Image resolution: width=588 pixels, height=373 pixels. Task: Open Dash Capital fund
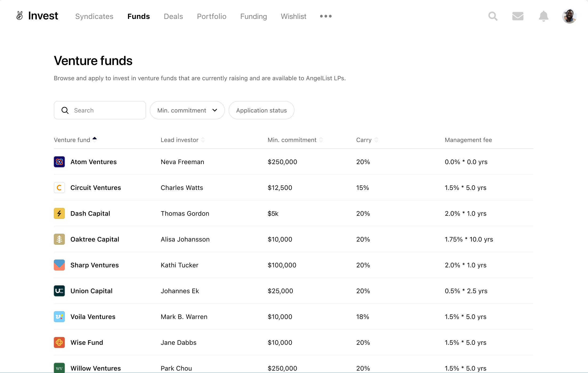point(90,213)
